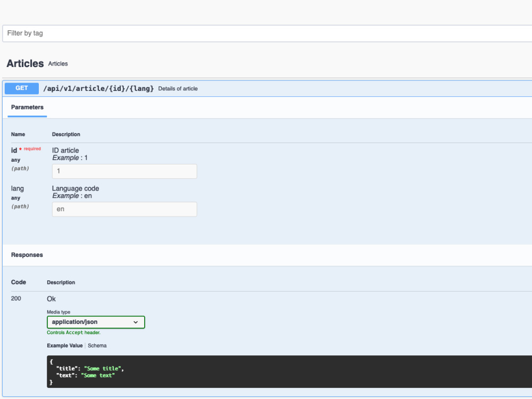Click the GET method badge

(22, 88)
